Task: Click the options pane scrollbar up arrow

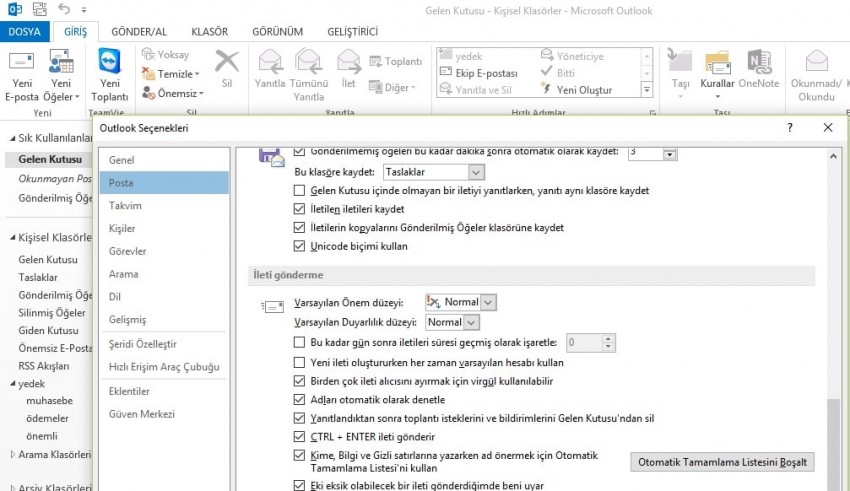Action: click(833, 156)
